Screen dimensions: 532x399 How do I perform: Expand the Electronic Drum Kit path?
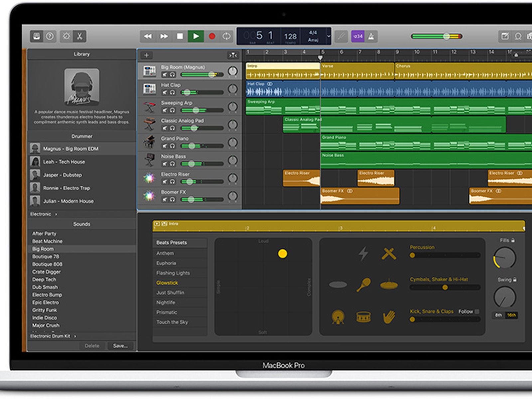(75, 336)
